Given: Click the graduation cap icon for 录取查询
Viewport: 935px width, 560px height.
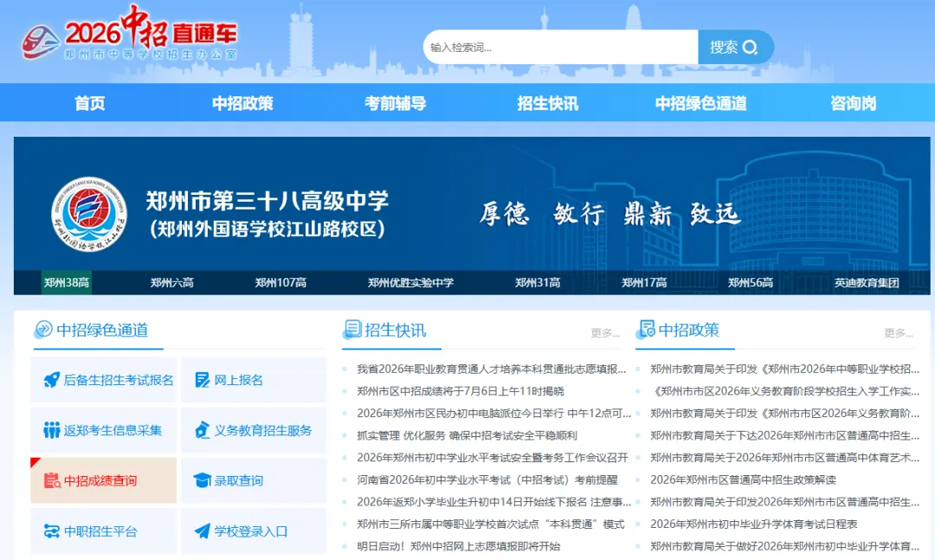Looking at the screenshot, I should [202, 480].
